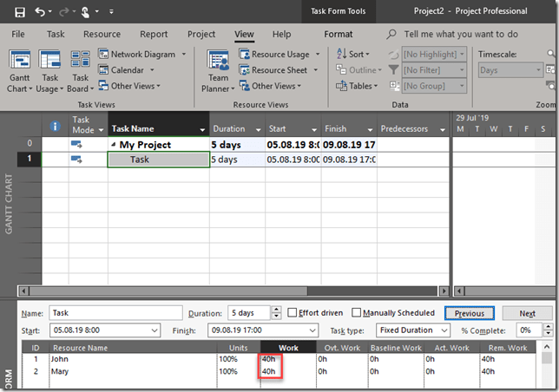Open the Resource Sheet view
Screen dimensions: 559x392
(242, 70)
